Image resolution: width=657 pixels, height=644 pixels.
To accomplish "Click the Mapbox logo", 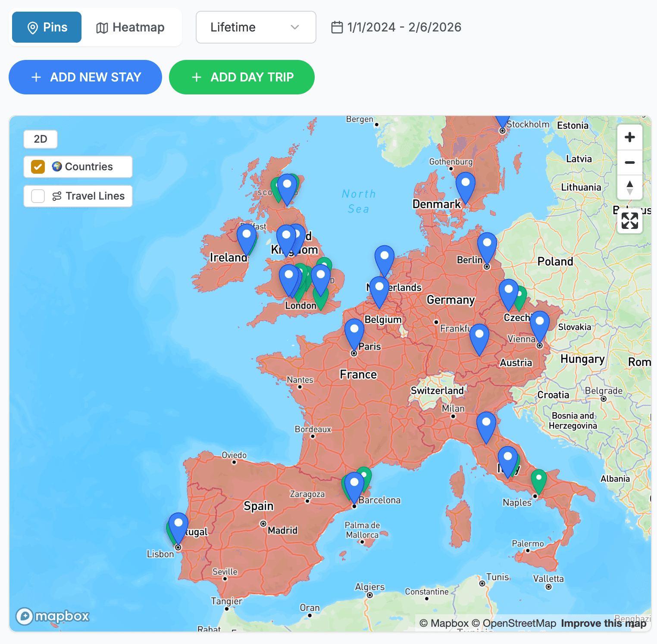I will (53, 616).
